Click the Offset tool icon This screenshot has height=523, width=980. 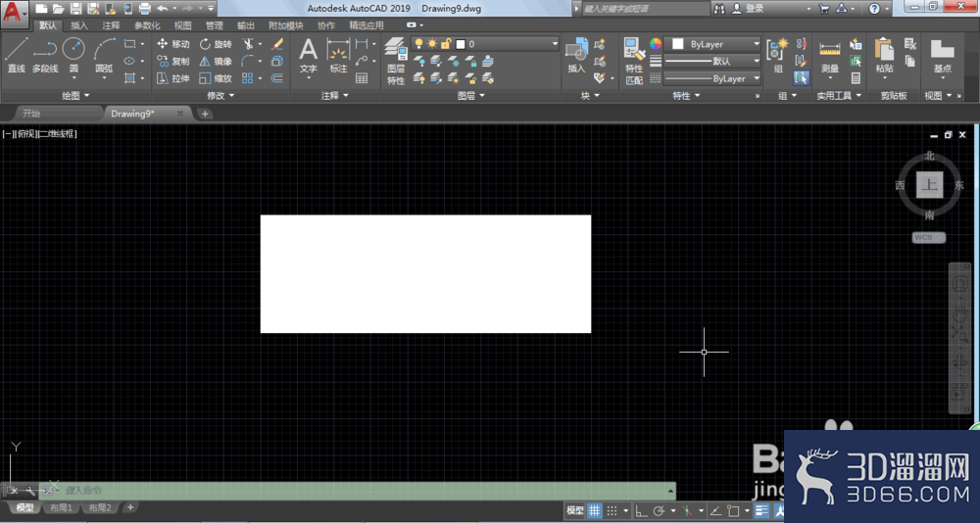277,78
